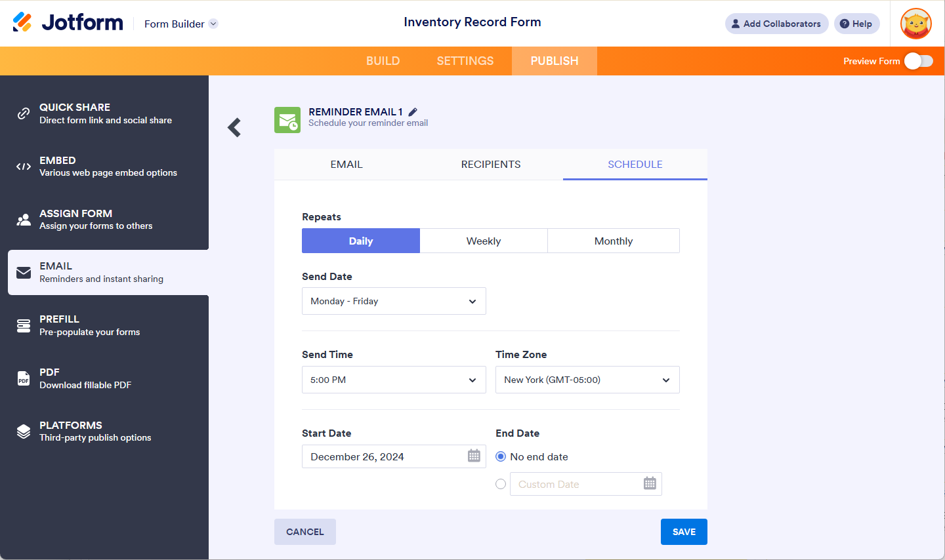
Task: Expand the Time Zone dropdown
Action: pos(587,380)
